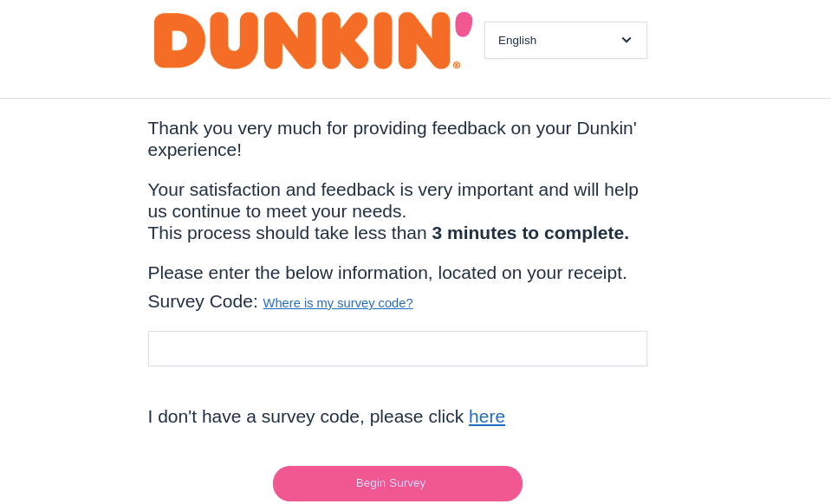
Task: Click the '3 minutes to complete' bold text
Action: (x=529, y=233)
